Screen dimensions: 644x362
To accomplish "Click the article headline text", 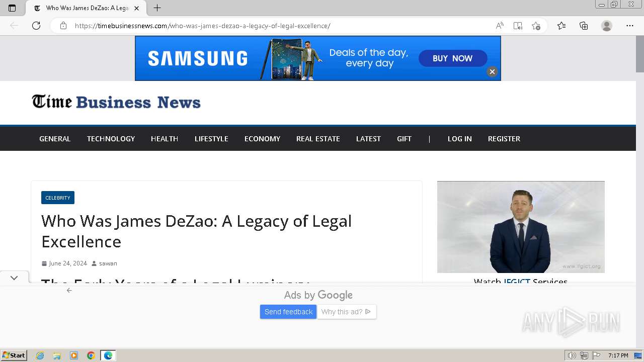I will coord(197,231).
